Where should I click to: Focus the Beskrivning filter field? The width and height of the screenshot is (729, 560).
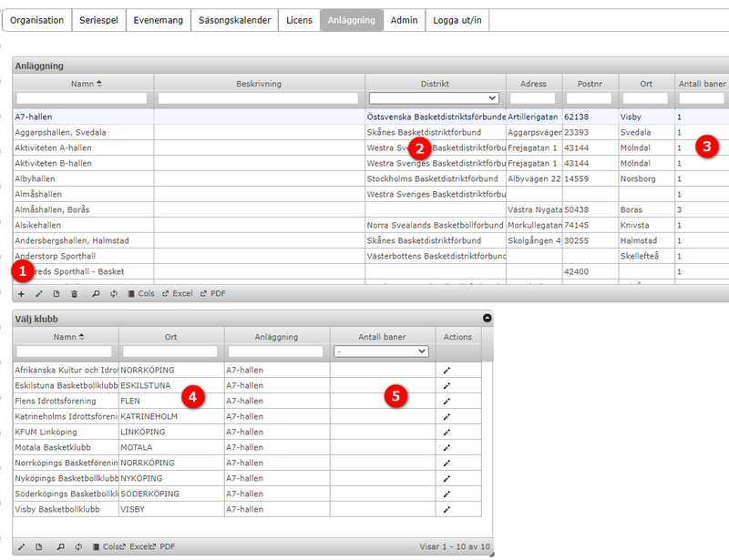(x=259, y=98)
